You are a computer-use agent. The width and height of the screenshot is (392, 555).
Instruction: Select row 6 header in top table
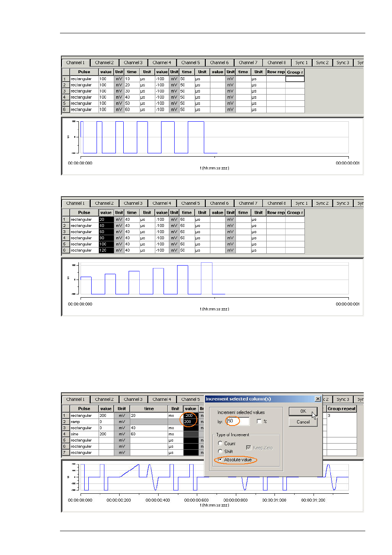point(66,110)
